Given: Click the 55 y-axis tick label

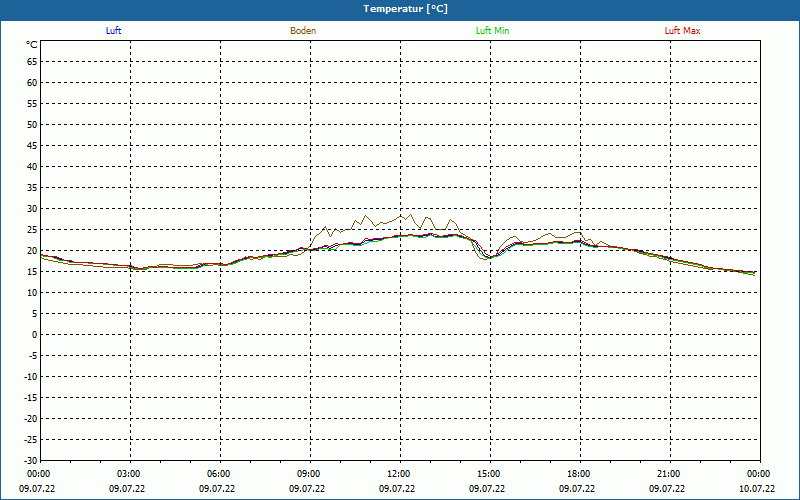Looking at the screenshot, I should [x=32, y=104].
